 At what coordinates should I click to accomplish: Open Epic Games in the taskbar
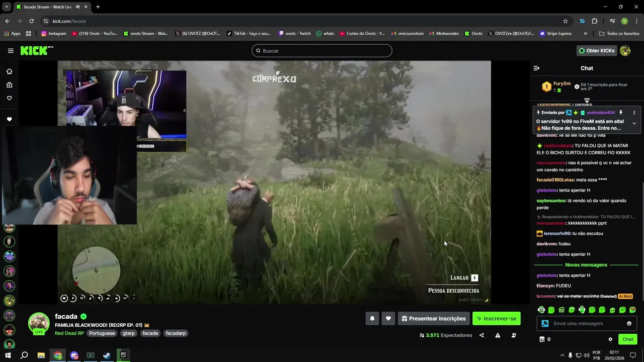point(123,355)
